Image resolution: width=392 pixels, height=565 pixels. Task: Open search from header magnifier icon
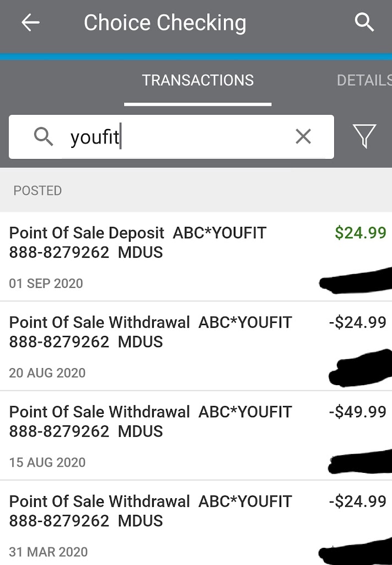tap(364, 23)
